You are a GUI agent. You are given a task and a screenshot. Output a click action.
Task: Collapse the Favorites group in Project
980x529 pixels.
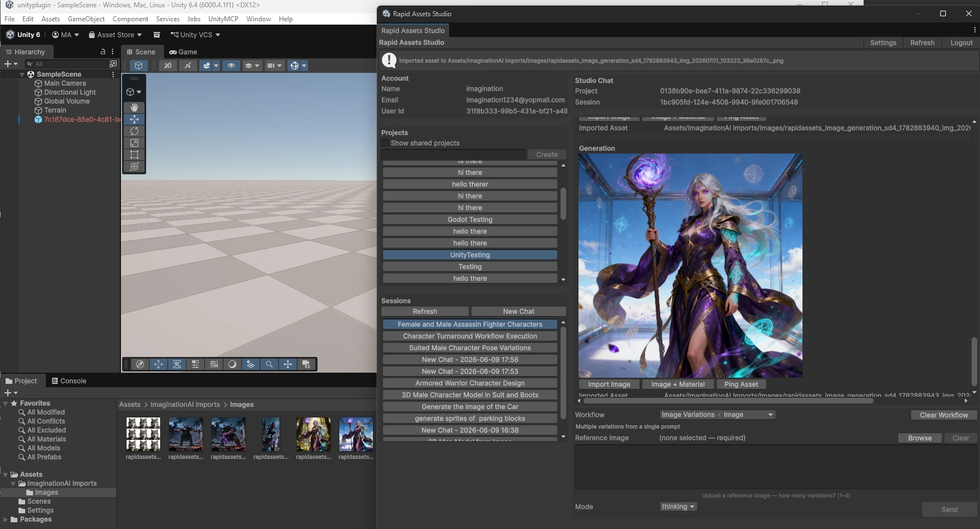pyautogui.click(x=6, y=403)
